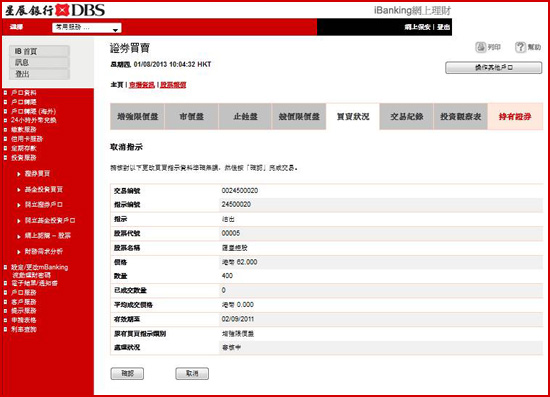Select 利率查詢 in sidebar menu
Viewport: 550px width, 397px height.
point(23,329)
